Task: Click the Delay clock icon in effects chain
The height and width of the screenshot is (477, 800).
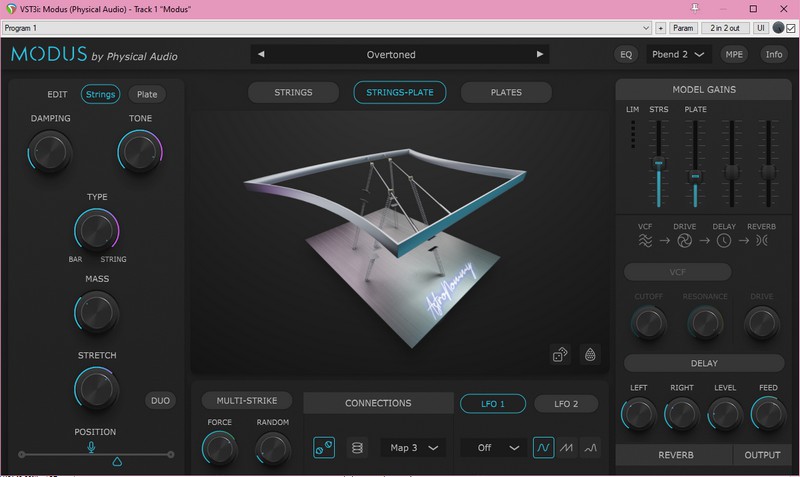Action: pos(723,241)
